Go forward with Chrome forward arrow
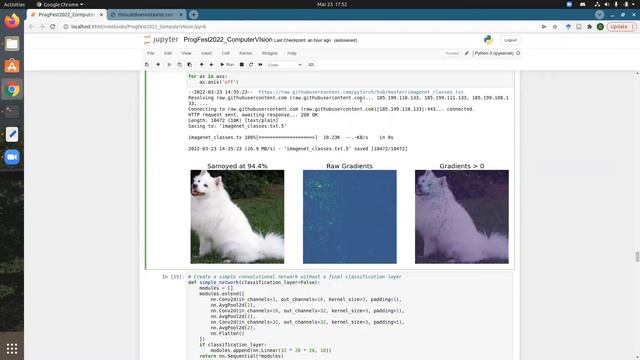This screenshot has height=360, width=640. pos(42,27)
